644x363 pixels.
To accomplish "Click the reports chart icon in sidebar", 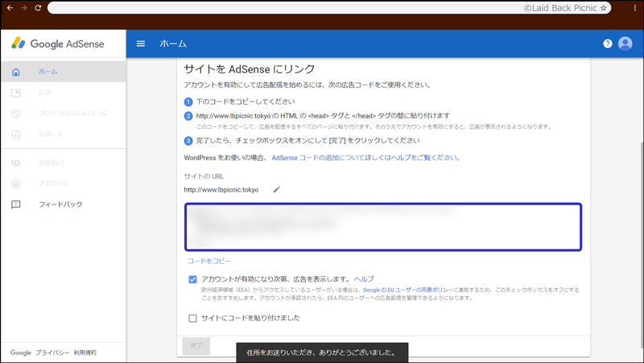I will pyautogui.click(x=16, y=134).
